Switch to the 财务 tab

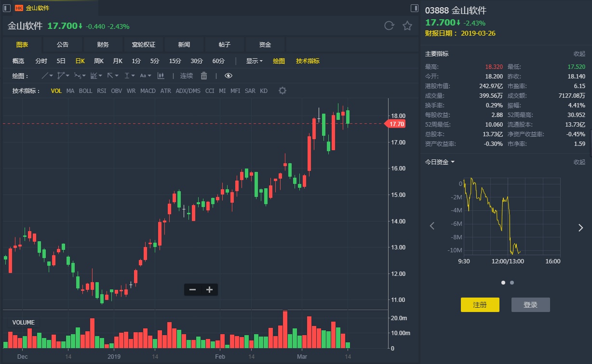(103, 44)
